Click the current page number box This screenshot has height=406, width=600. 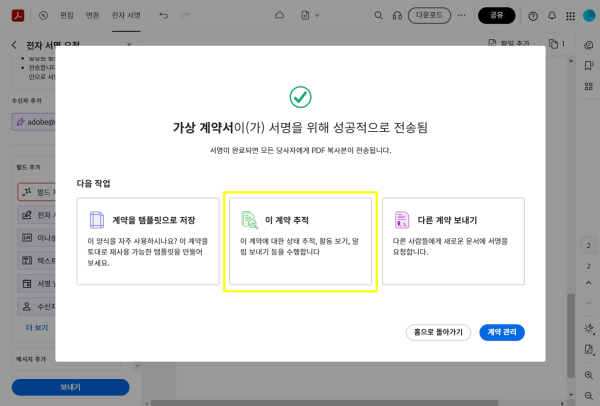[589, 245]
